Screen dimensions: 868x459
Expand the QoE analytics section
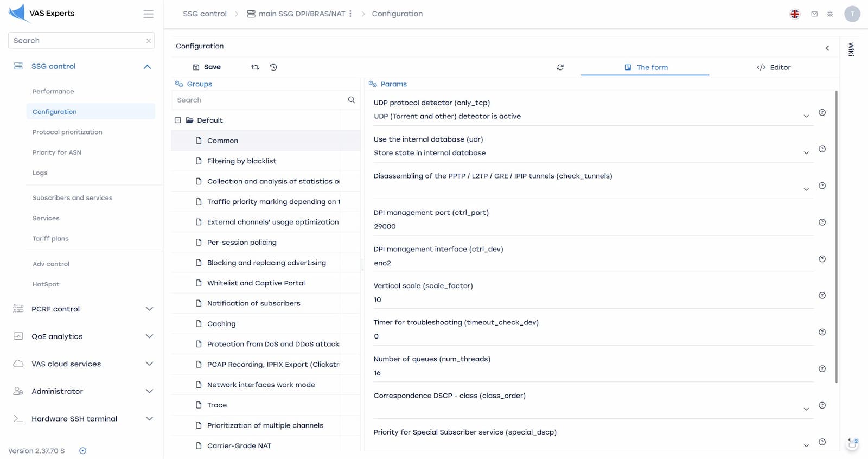click(149, 336)
